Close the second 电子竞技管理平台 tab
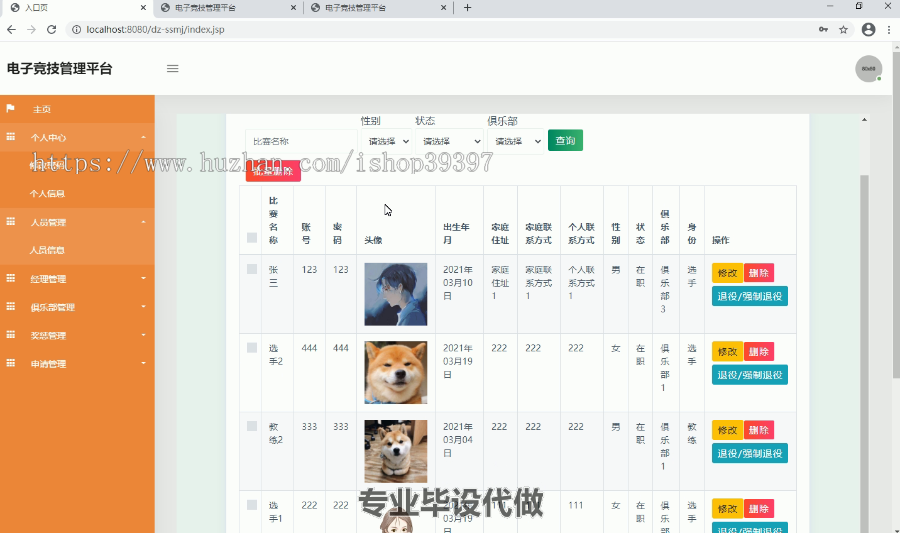The height and width of the screenshot is (533, 900). 293,7
